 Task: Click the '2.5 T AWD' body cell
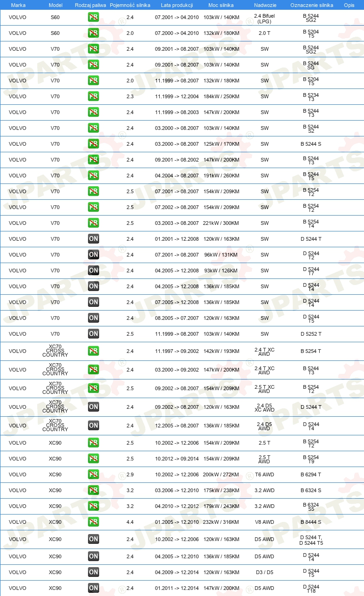264,459
